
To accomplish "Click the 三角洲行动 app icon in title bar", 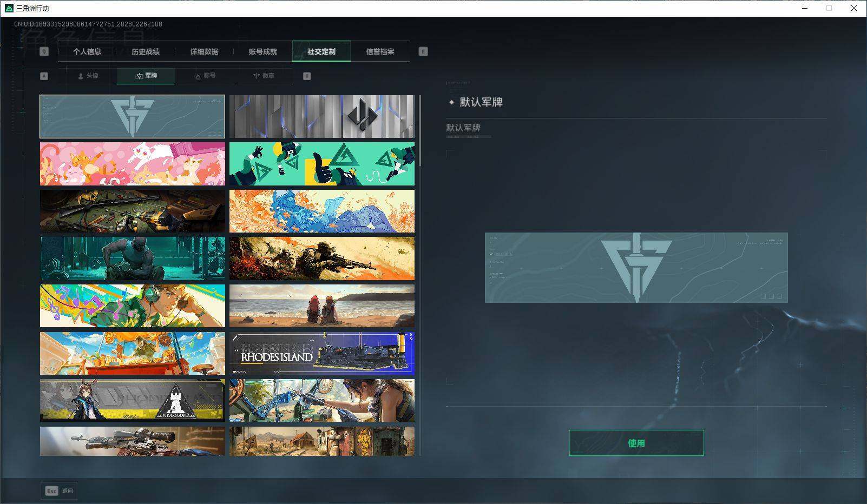I will [x=9, y=8].
